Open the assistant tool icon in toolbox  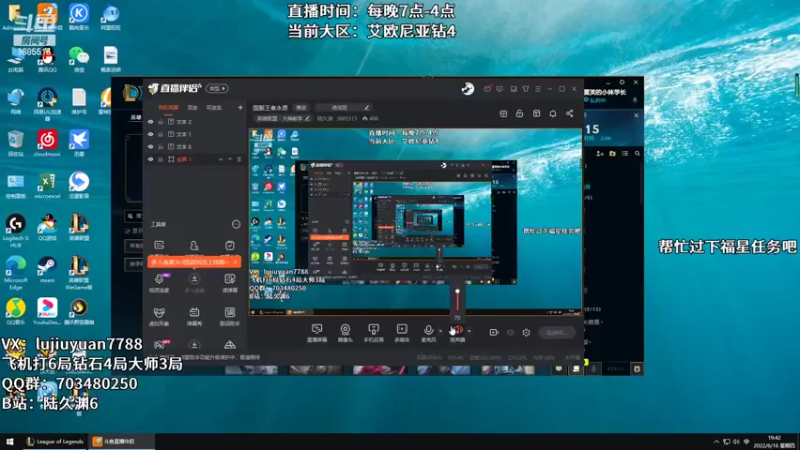[x=230, y=316]
